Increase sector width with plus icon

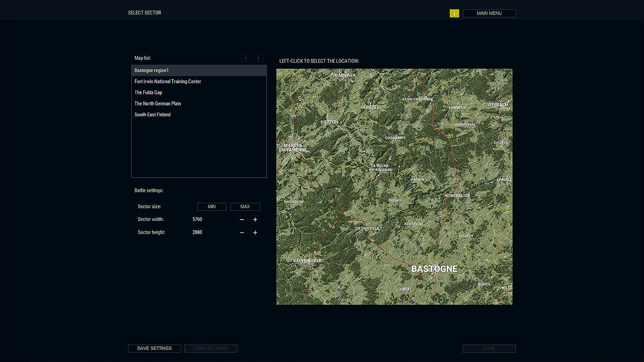255,220
